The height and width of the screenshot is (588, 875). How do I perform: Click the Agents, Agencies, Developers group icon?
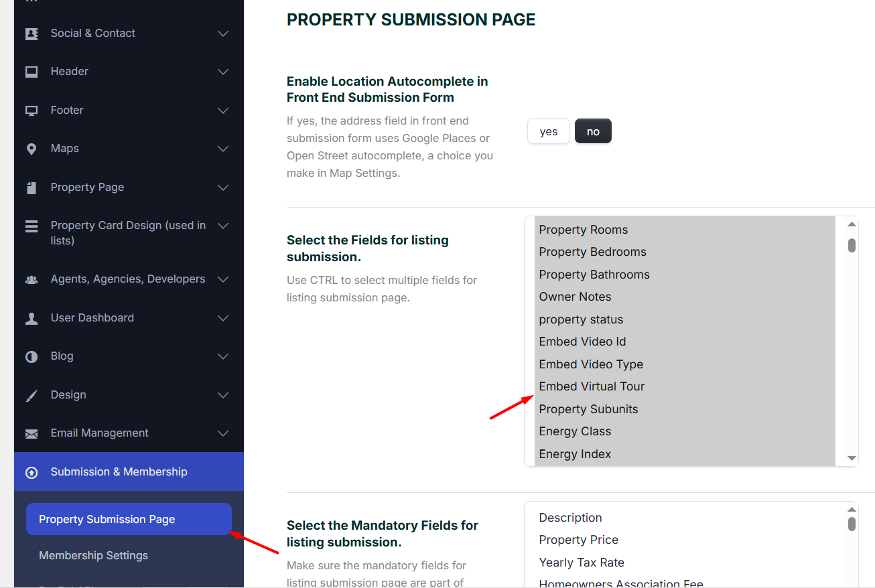pyautogui.click(x=31, y=279)
